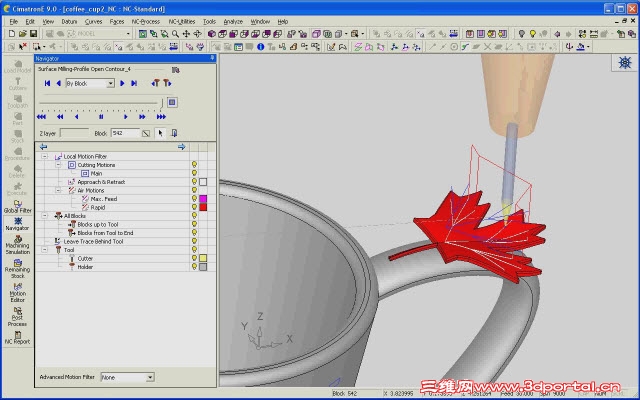Click the block position slider handle
Screen dimensions: 640x400
point(162,103)
